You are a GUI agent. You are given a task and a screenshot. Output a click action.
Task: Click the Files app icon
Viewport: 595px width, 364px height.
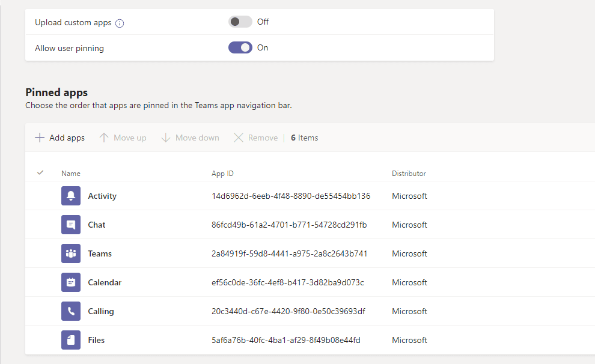tap(71, 340)
